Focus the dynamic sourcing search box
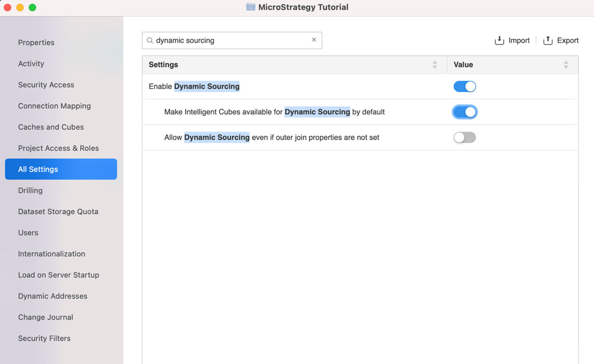This screenshot has height=364, width=594. (231, 40)
